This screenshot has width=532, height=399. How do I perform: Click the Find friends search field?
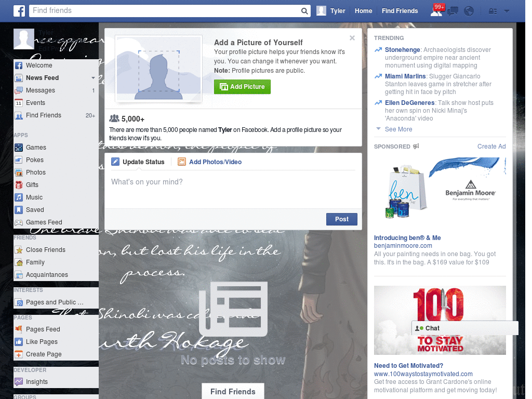(x=165, y=11)
